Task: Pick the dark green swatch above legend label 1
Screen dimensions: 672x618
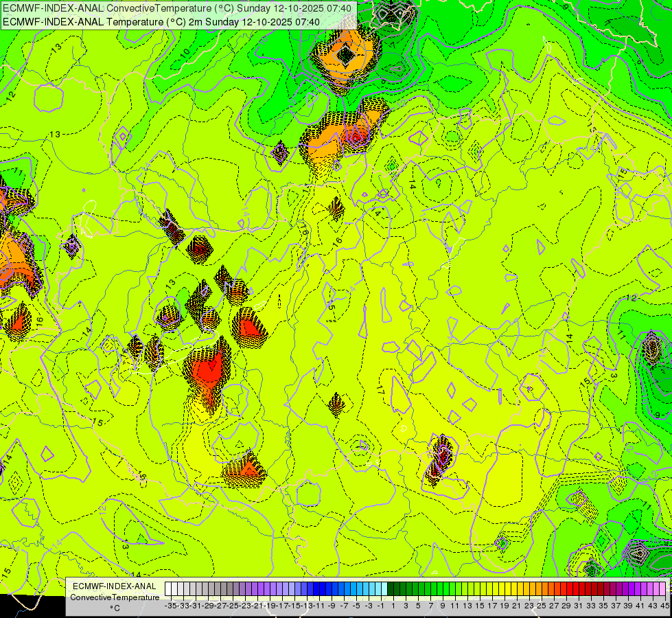Action: click(391, 589)
